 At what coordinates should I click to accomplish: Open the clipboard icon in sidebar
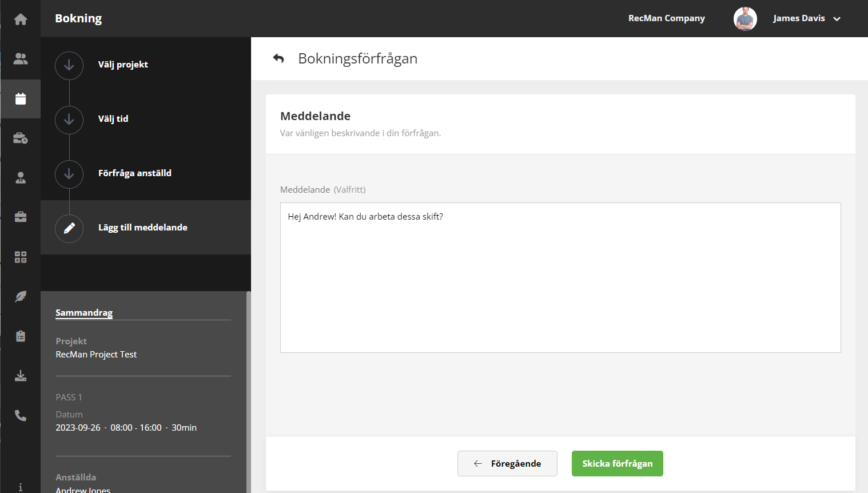coord(21,336)
